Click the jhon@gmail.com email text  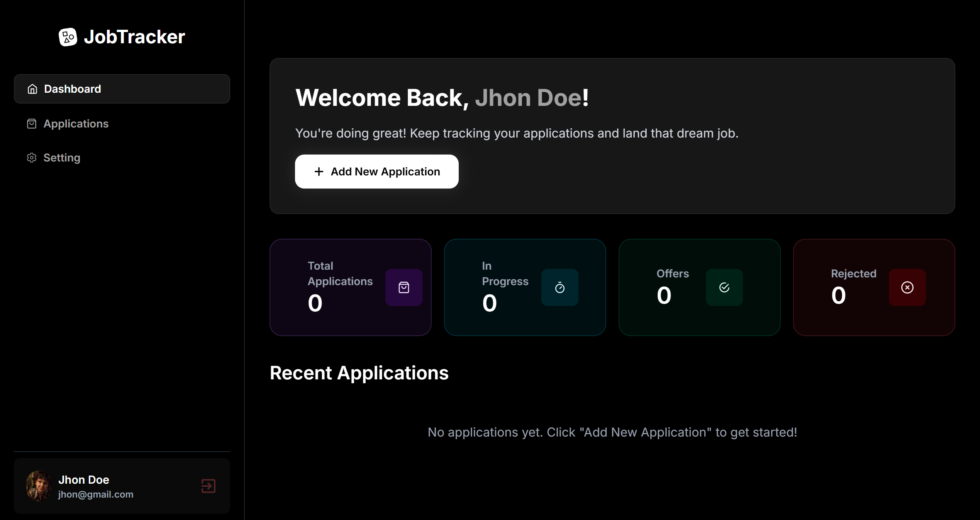click(96, 495)
